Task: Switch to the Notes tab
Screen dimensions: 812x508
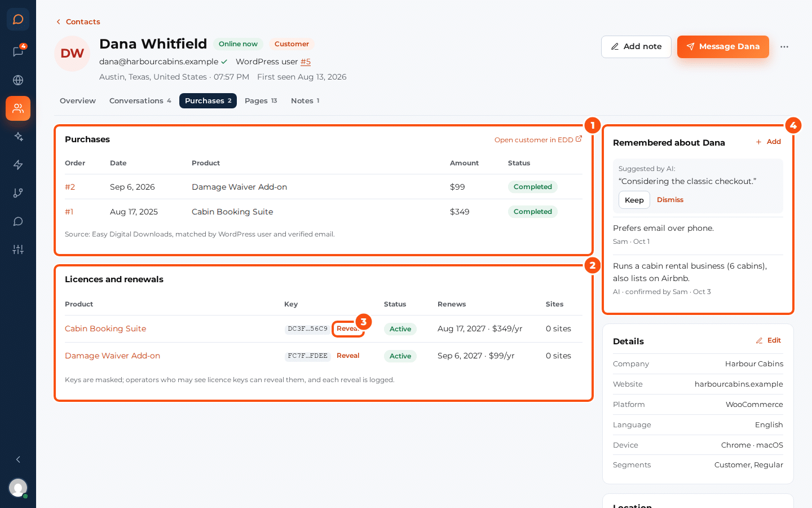Action: coord(305,100)
